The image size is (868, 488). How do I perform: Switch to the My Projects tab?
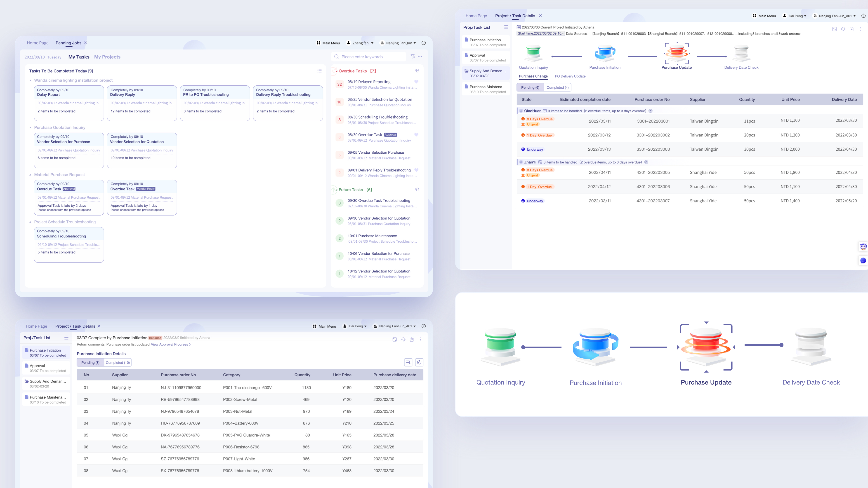pos(107,57)
